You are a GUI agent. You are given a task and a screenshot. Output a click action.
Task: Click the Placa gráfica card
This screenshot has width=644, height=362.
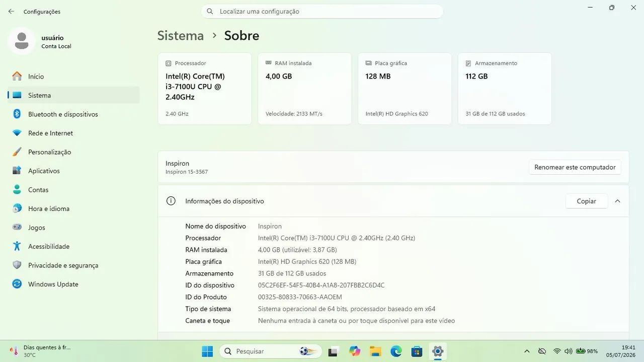coord(405,89)
